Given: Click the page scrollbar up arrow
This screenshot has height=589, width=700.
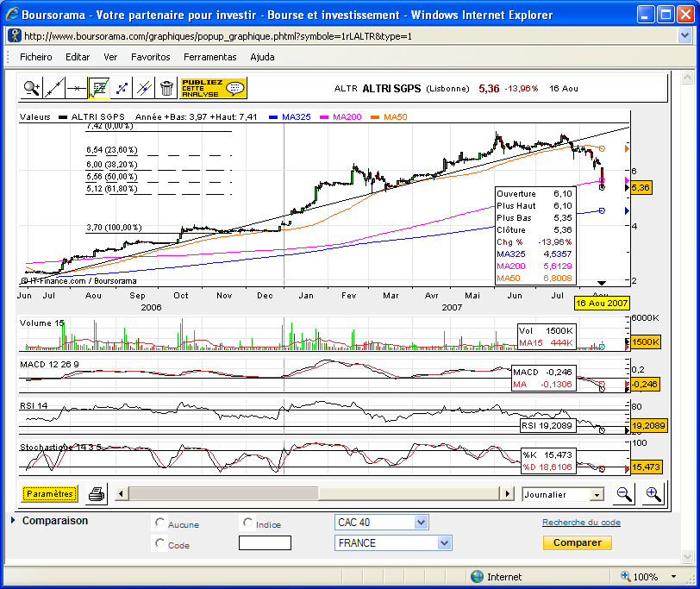Looking at the screenshot, I should (687, 78).
